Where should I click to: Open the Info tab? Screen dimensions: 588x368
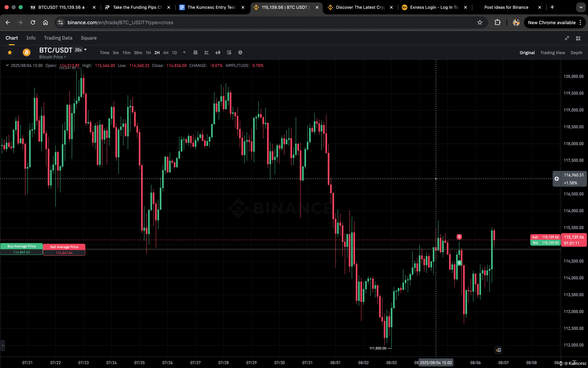(x=31, y=38)
